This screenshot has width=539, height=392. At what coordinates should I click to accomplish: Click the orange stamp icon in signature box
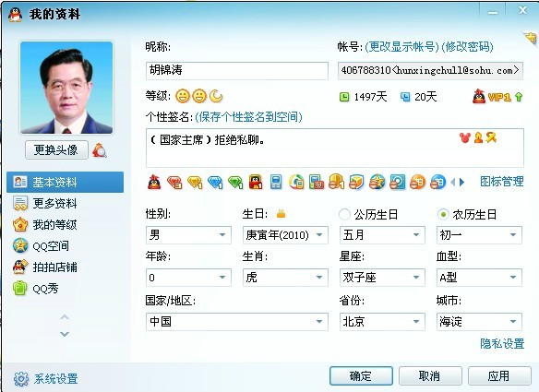(478, 138)
